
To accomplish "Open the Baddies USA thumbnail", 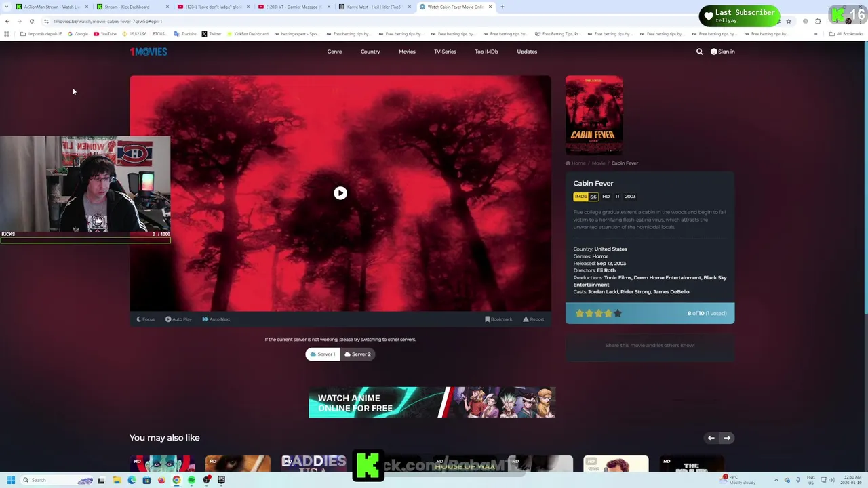I will [x=314, y=464].
